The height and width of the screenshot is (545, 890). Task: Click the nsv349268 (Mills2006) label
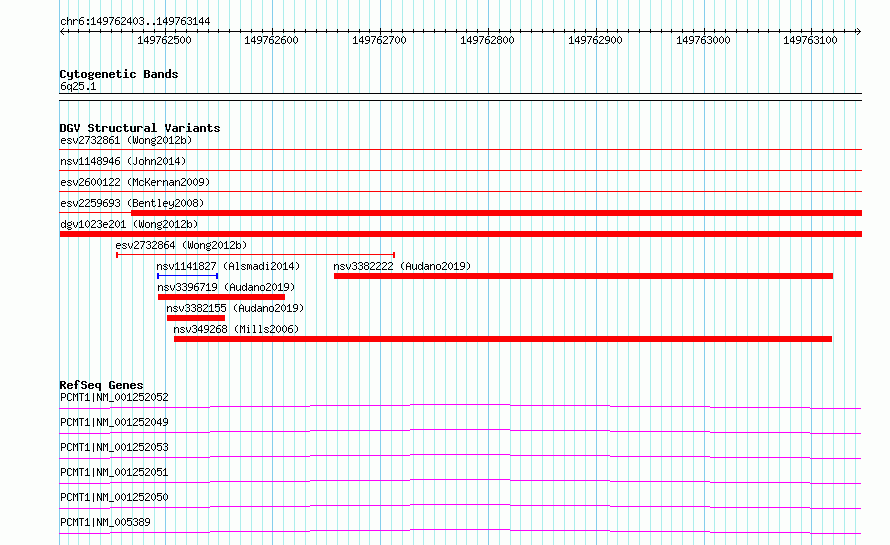click(x=236, y=329)
